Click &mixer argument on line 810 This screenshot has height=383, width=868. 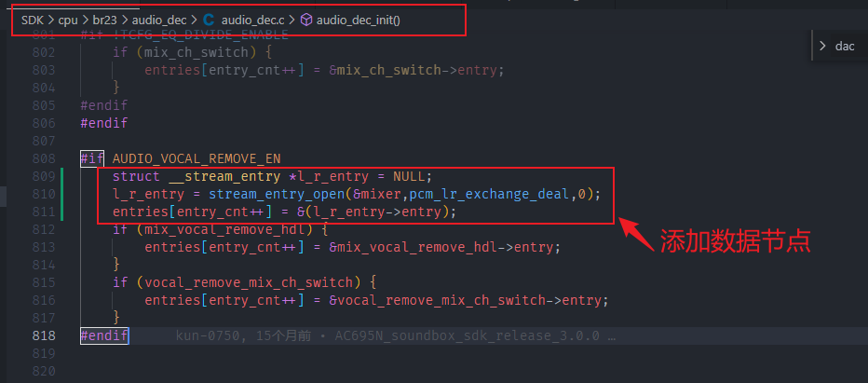(376, 194)
